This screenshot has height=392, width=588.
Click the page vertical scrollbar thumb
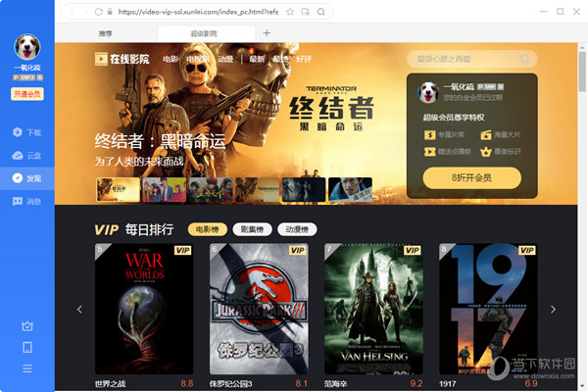point(582,72)
